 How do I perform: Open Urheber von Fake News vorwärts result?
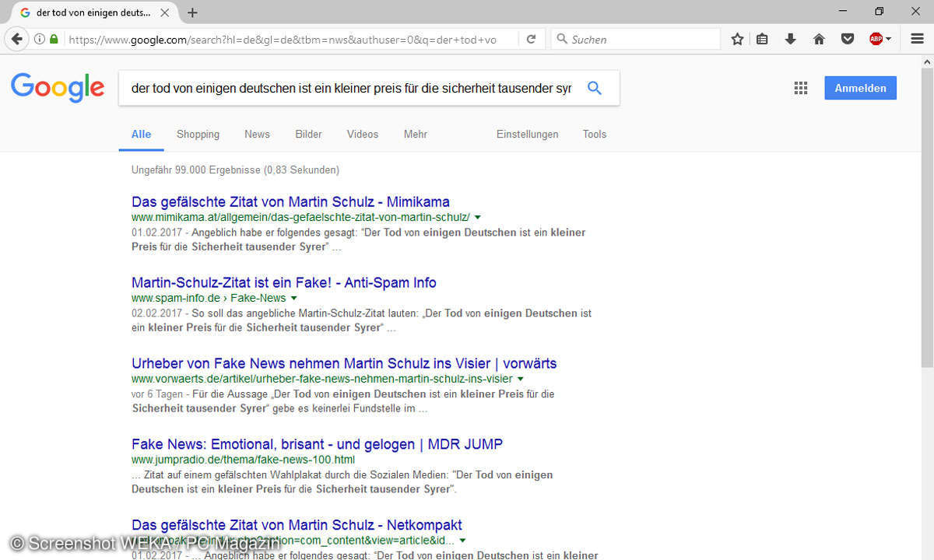point(344,363)
